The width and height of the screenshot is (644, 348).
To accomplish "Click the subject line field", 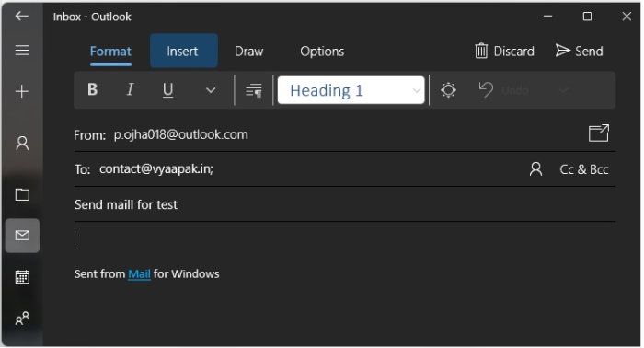I will pyautogui.click(x=345, y=204).
